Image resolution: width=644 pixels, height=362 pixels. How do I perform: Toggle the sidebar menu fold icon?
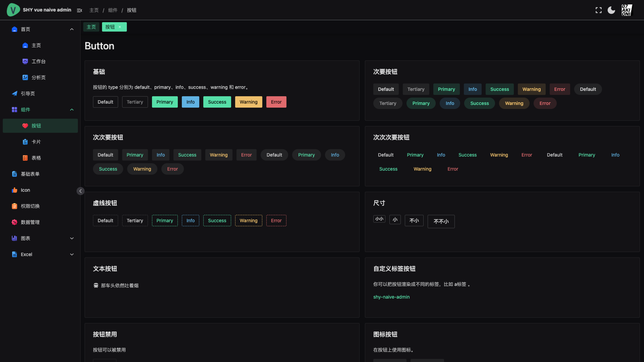pyautogui.click(x=79, y=10)
